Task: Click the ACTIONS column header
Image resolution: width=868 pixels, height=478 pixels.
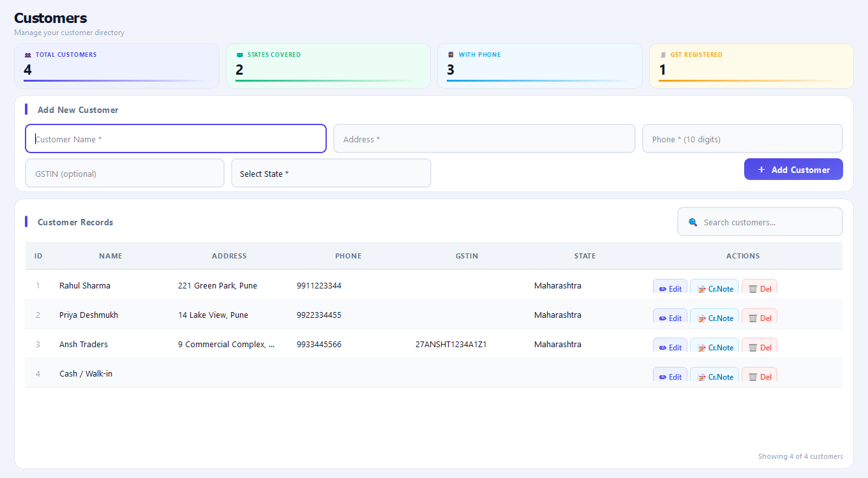Action: click(x=743, y=256)
